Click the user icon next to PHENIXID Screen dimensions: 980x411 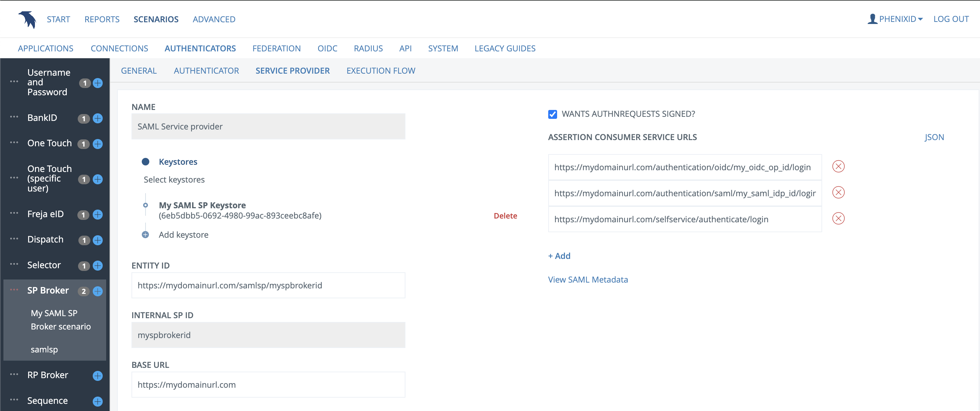[872, 18]
